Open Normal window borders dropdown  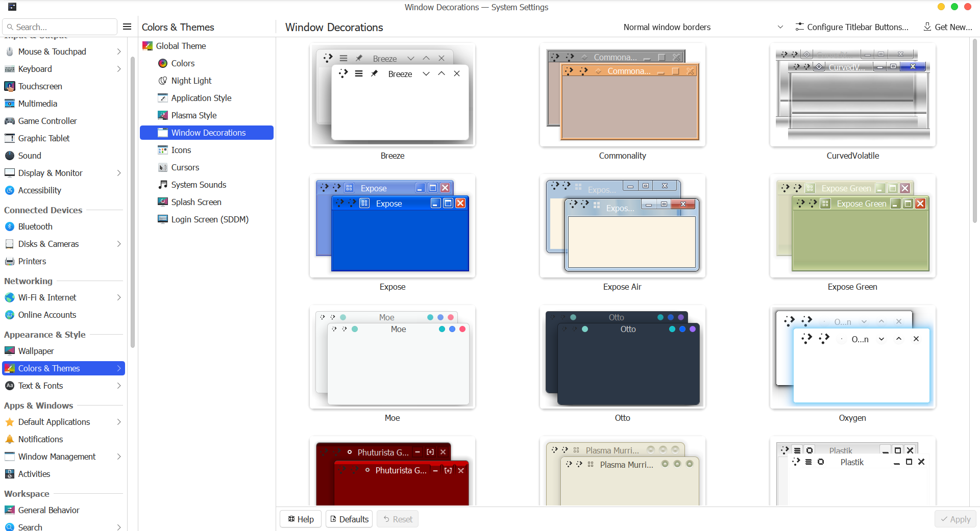tap(703, 27)
